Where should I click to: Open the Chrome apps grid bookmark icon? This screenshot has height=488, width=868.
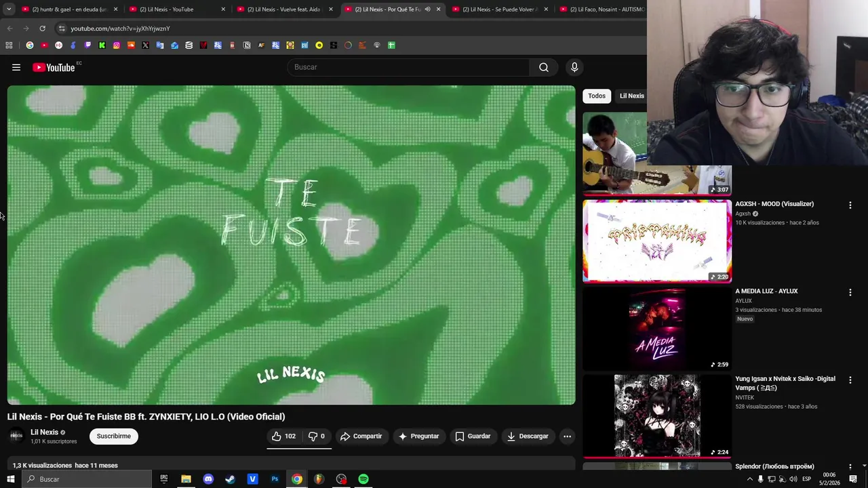coord(9,45)
